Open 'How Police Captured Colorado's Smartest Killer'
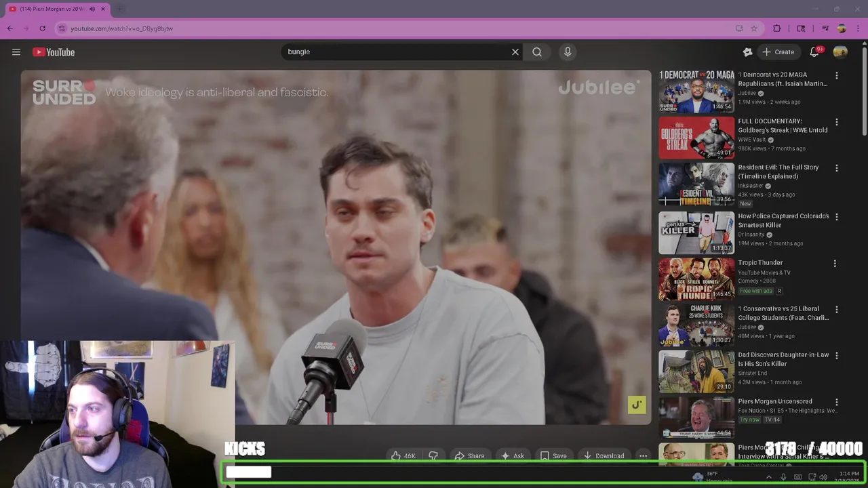 click(x=783, y=220)
